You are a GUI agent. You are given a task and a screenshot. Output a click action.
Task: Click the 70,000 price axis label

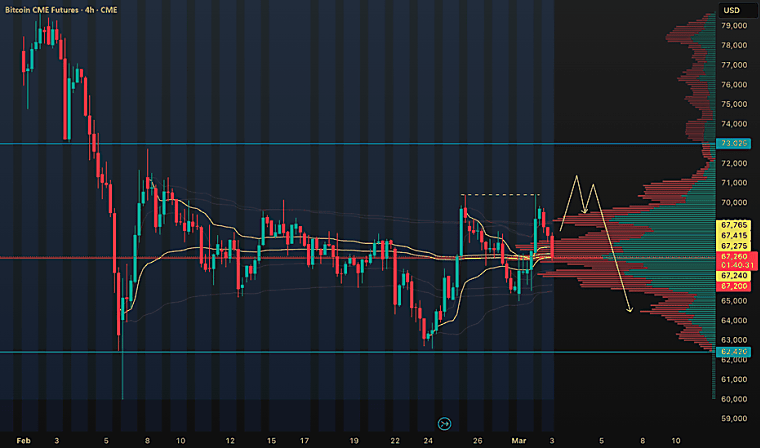[734, 202]
